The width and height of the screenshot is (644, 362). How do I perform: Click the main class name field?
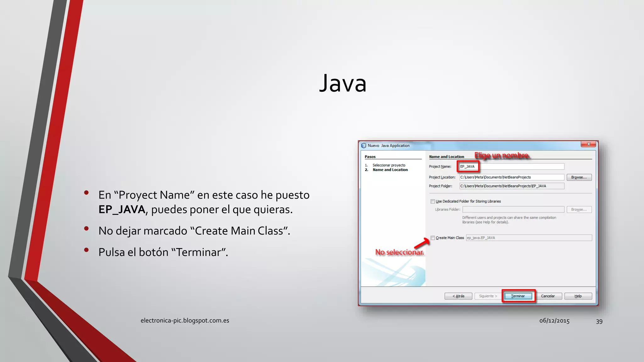pyautogui.click(x=528, y=238)
